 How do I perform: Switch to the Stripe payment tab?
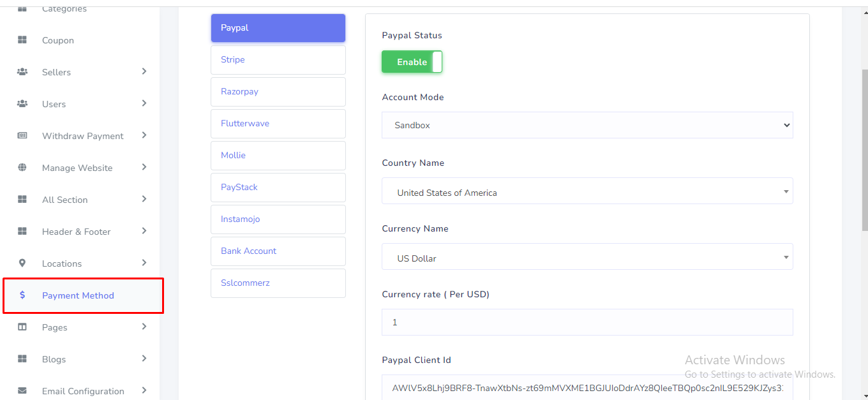coord(278,60)
